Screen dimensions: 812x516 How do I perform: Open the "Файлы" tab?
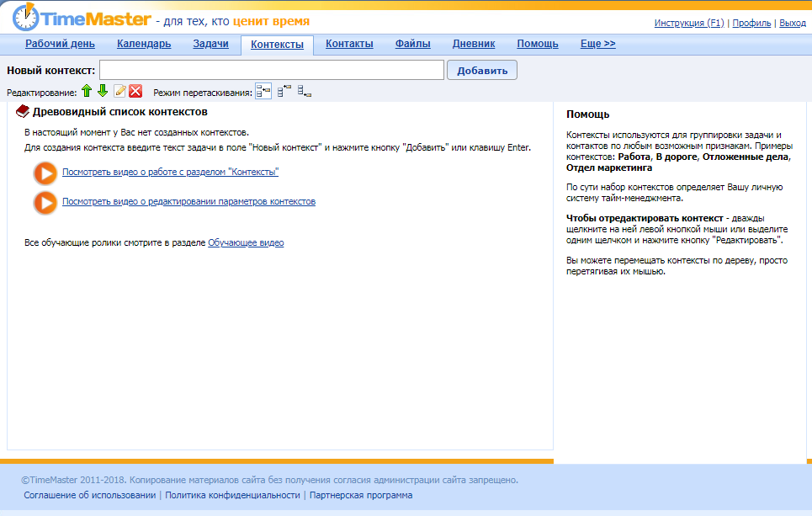(413, 44)
